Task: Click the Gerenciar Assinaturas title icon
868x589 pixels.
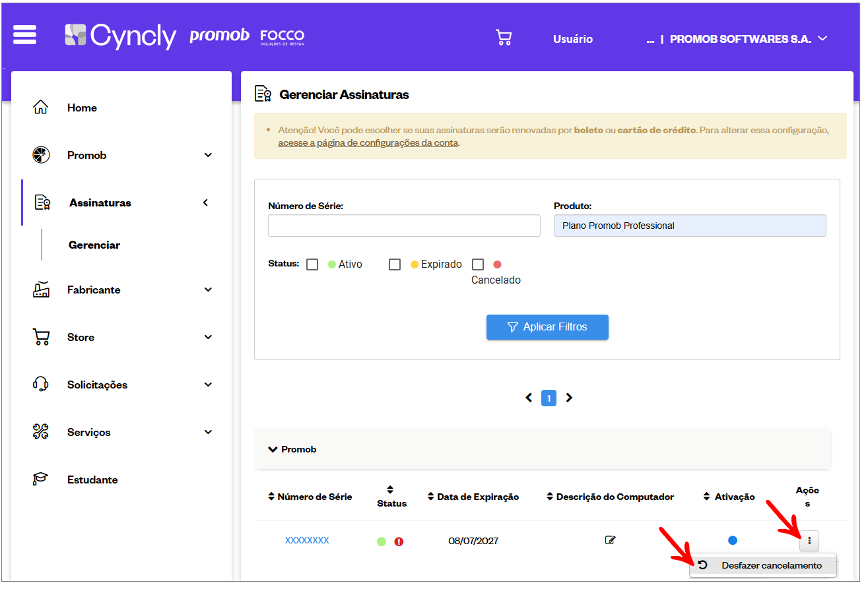Action: 263,94
